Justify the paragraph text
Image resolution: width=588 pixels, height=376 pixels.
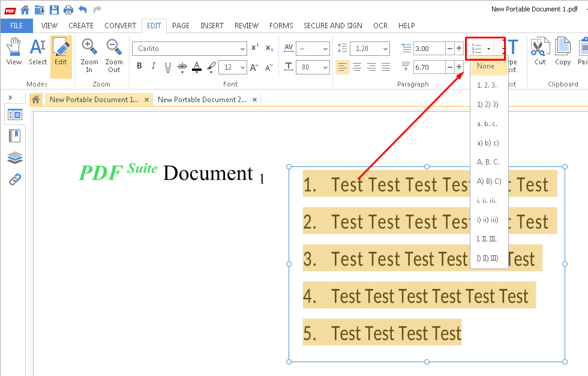tap(386, 67)
